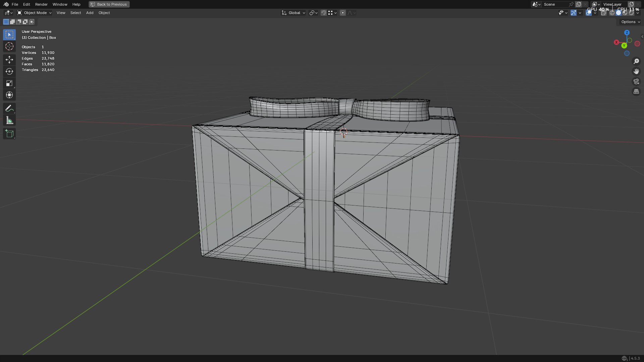This screenshot has height=362, width=644.
Task: Select the Select Box tool
Action: [x=9, y=35]
